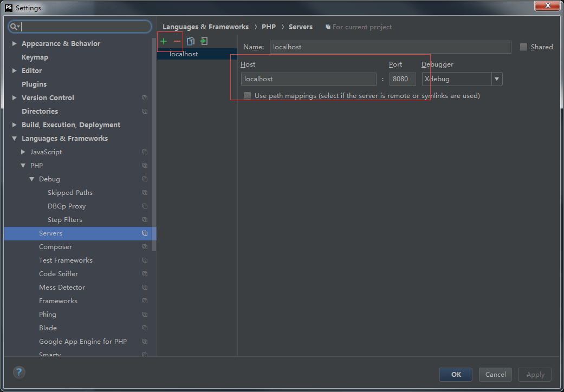Click project-level icon next to Code Sniffer
This screenshot has width=564, height=392.
pos(145,274)
